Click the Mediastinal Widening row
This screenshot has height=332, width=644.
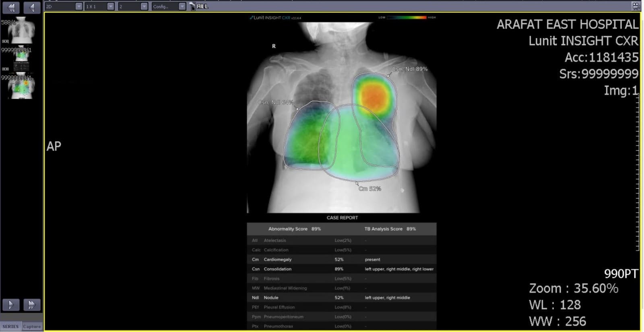coord(342,288)
